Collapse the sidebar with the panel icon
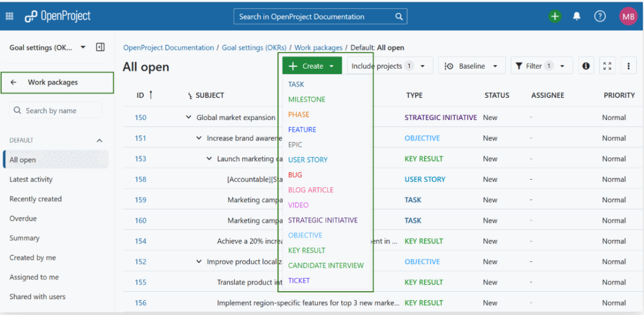 (100, 47)
